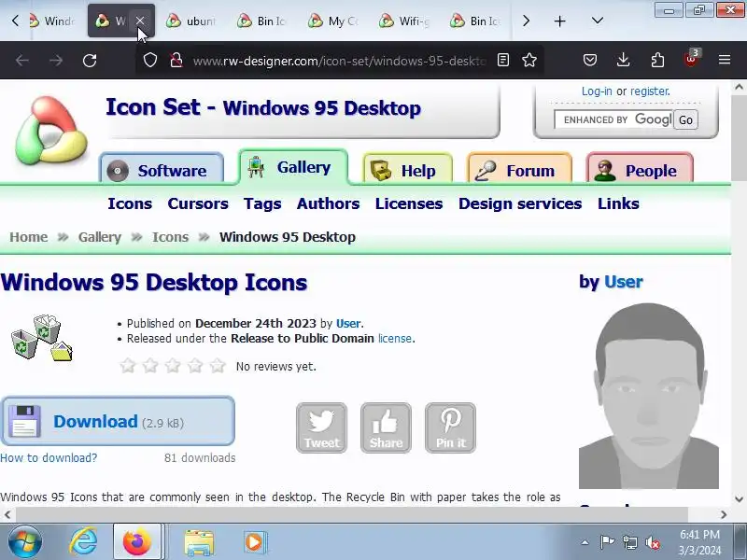This screenshot has width=747, height=560.
Task: Toggle reader view icon
Action: 503,60
